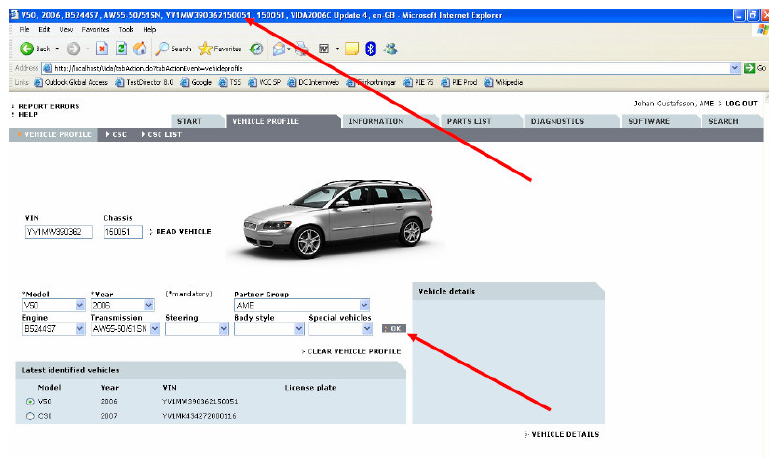Click the VIN input field
This screenshot has height=467, width=778.
59,232
